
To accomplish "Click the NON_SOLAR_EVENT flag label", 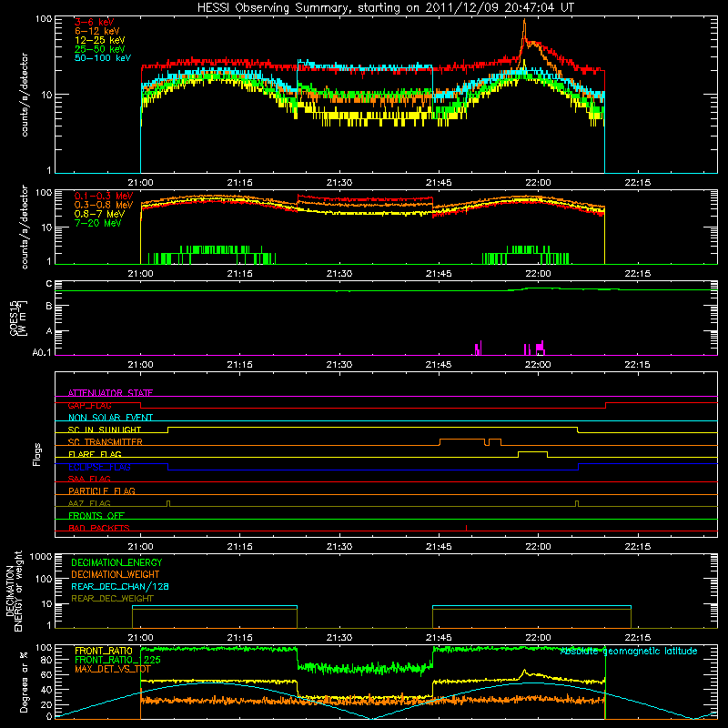I will 110,418.
